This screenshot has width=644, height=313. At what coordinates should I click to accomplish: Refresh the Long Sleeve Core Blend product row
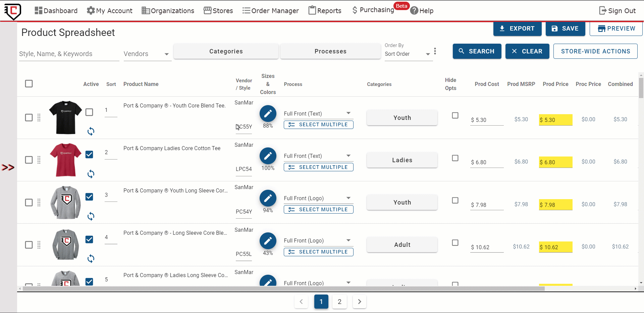click(91, 259)
